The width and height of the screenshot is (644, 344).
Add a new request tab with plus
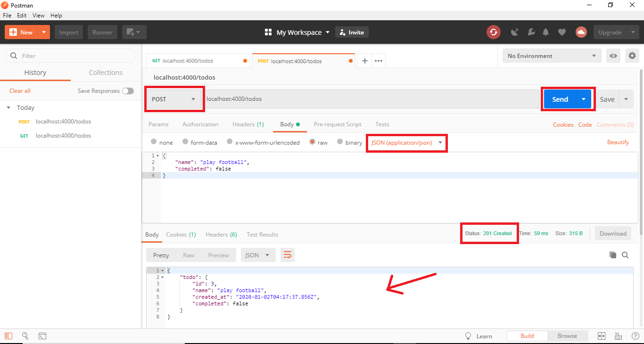(364, 61)
